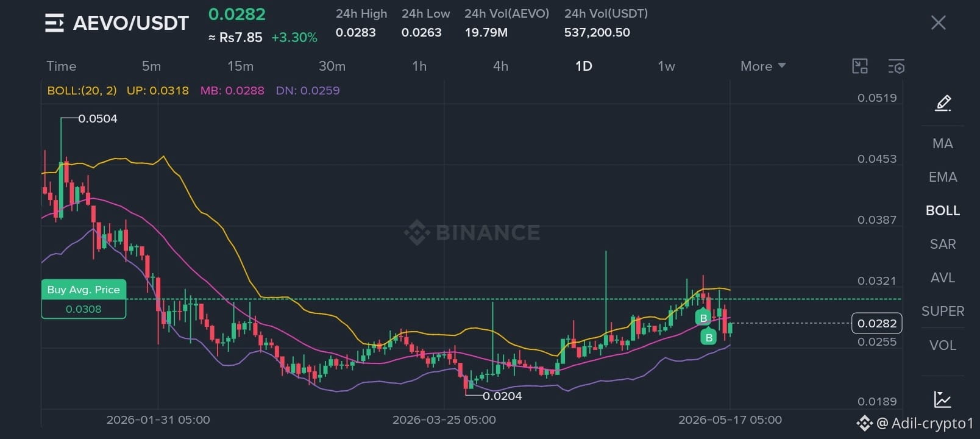Tap the 0.0321 price axis label
This screenshot has height=439, width=980.
pos(877,280)
